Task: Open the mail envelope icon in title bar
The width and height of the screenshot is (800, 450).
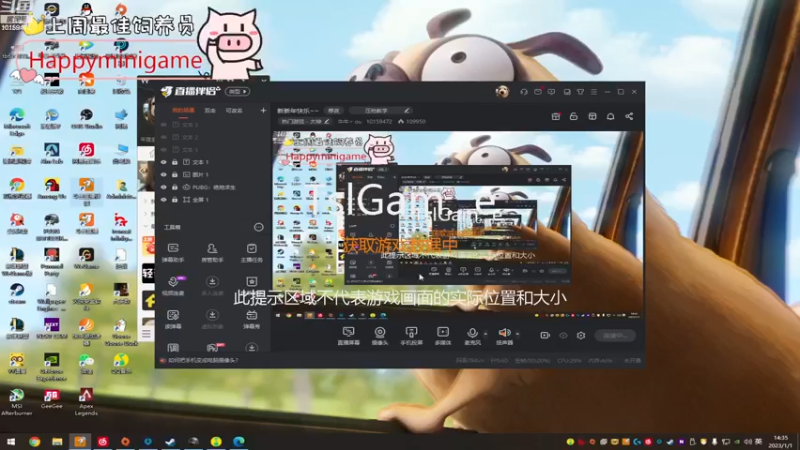Action: point(538,92)
